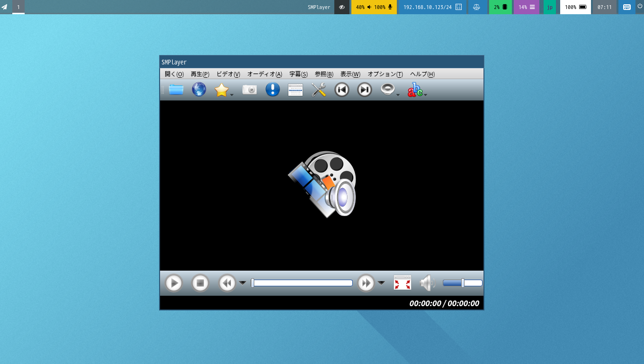Fast forward using double-right arrow button
Viewport: 644px width, 364px height.
(366, 283)
